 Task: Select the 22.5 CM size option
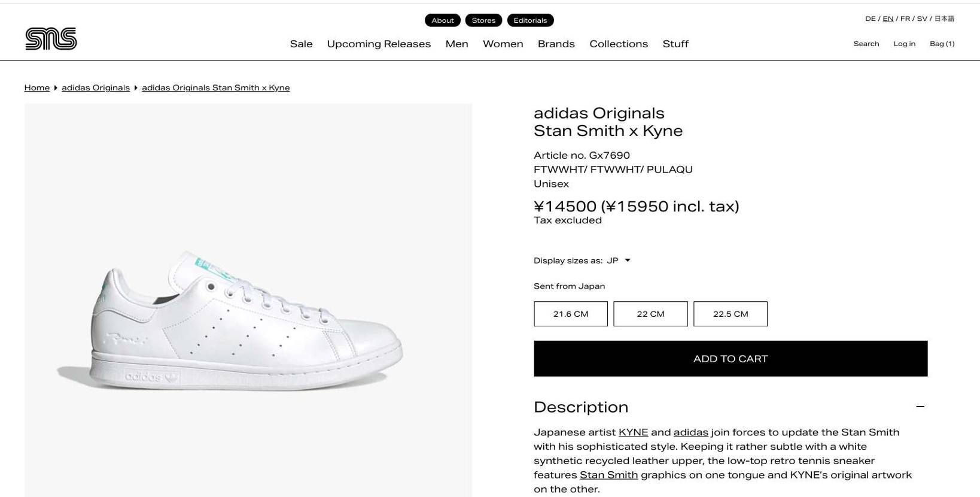point(730,313)
